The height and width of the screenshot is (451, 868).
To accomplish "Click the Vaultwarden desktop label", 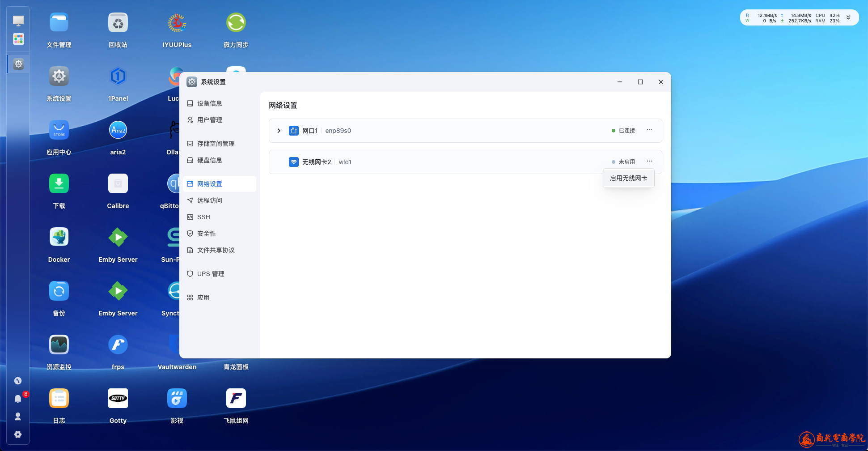I will (x=177, y=367).
